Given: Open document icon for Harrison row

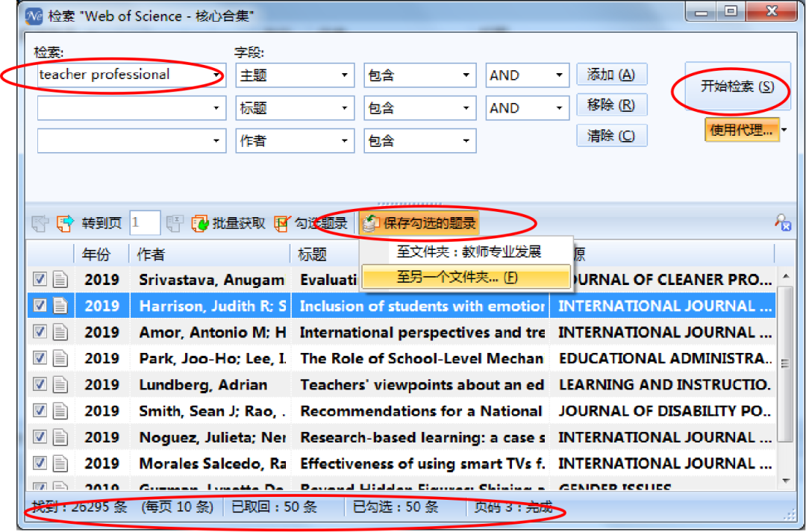Looking at the screenshot, I should [x=60, y=306].
